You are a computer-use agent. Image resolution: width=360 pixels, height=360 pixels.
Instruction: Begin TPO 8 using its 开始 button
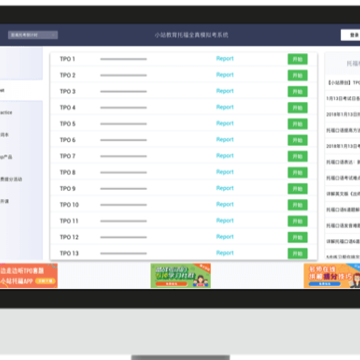pyautogui.click(x=298, y=172)
